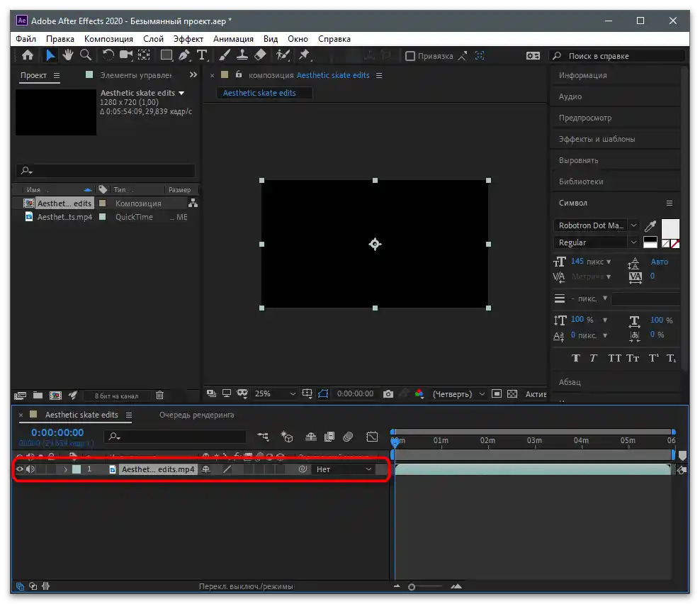Open the (Четверть) resolution dropdown

[458, 394]
